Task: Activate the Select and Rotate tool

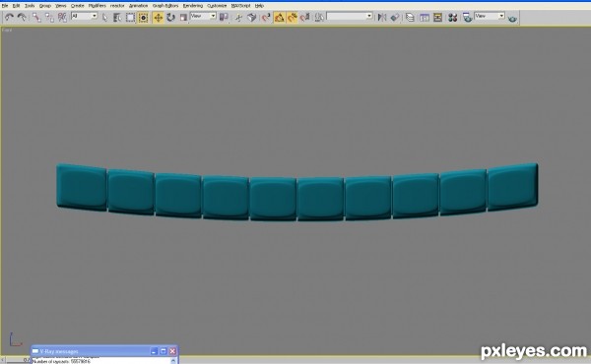Action: [x=170, y=18]
